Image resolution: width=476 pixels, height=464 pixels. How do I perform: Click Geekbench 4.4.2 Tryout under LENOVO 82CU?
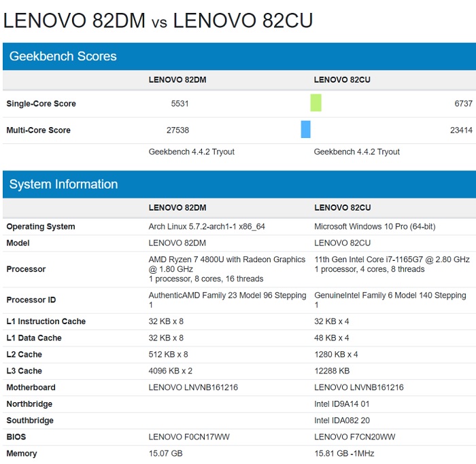pos(357,152)
